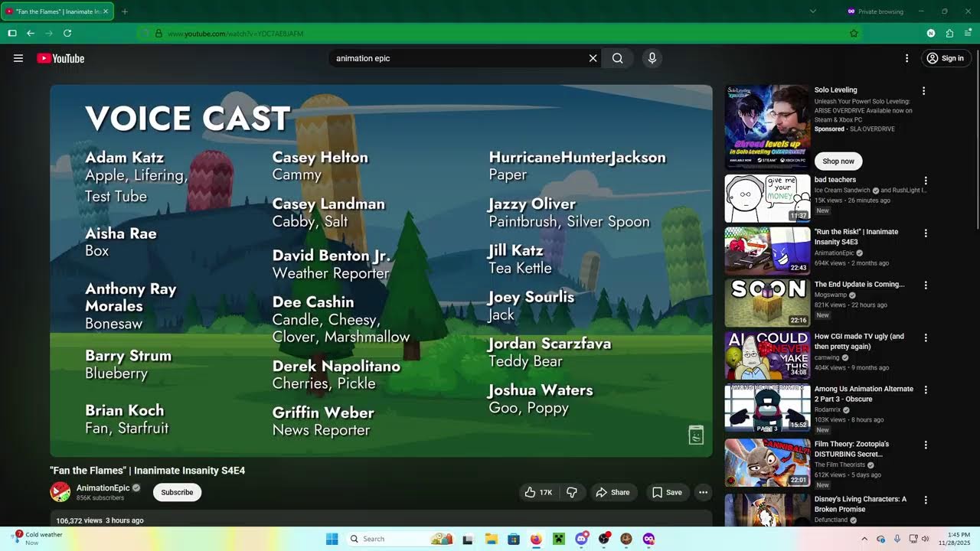Open the browser extensions puzzle icon
The height and width of the screenshot is (551, 980).
click(x=949, y=34)
